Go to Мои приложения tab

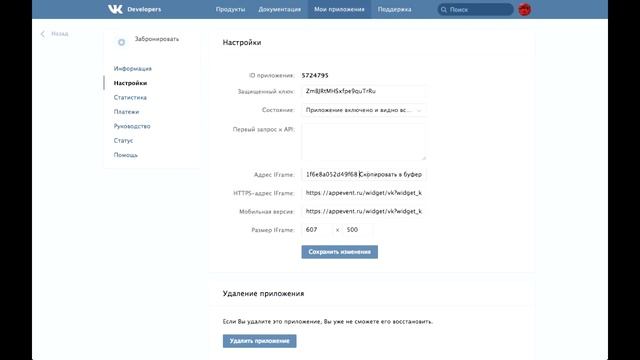(339, 9)
